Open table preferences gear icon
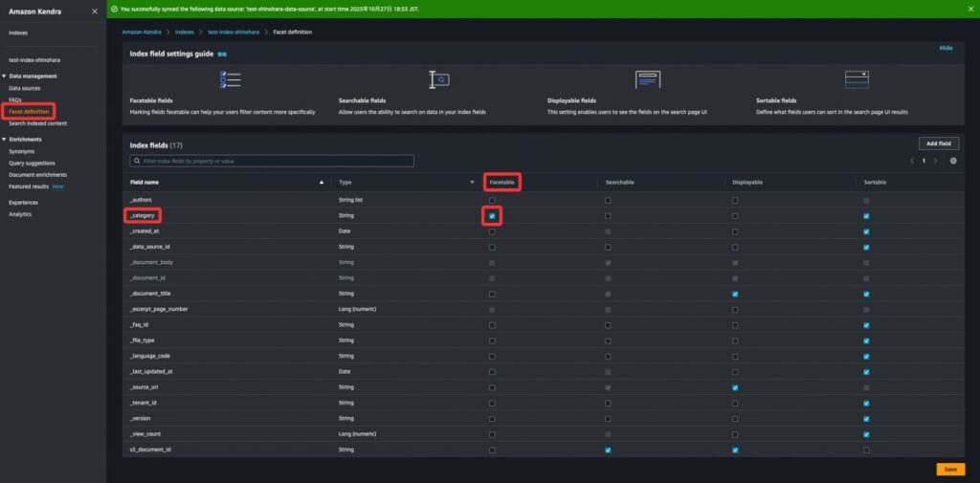This screenshot has height=483, width=980. click(953, 162)
